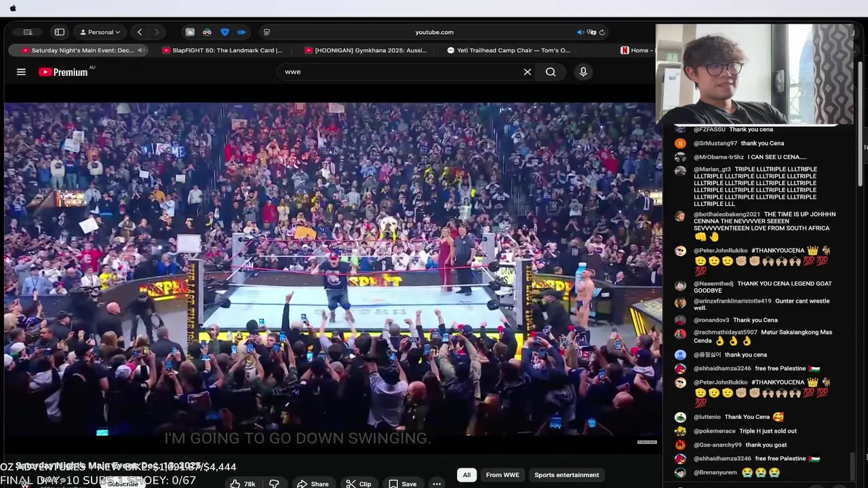Switch to HOONIGAN Gymkhana 2025 tab
The image size is (868, 488).
click(366, 50)
